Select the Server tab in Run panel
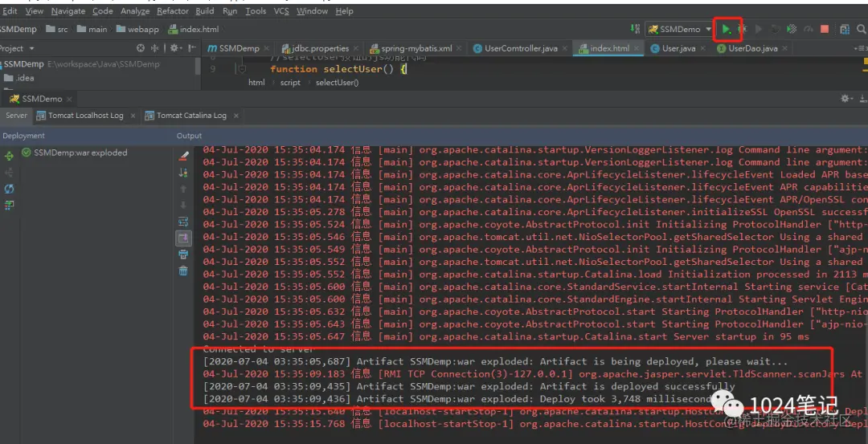Screen dimensions: 868x444 [x=16, y=116]
